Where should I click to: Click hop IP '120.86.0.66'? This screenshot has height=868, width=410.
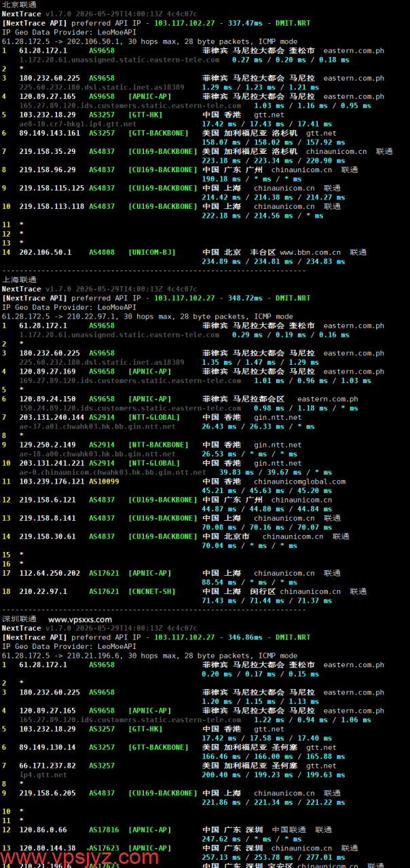pyautogui.click(x=43, y=830)
